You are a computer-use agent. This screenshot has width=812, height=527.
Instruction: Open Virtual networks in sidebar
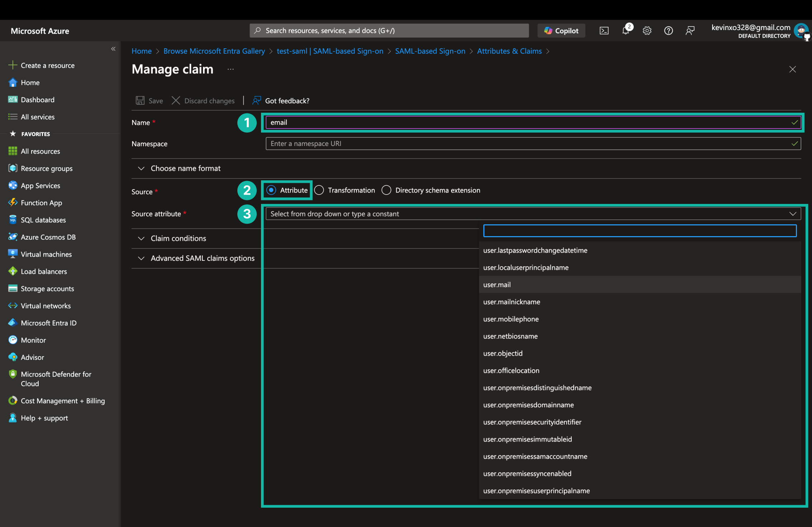[45, 306]
